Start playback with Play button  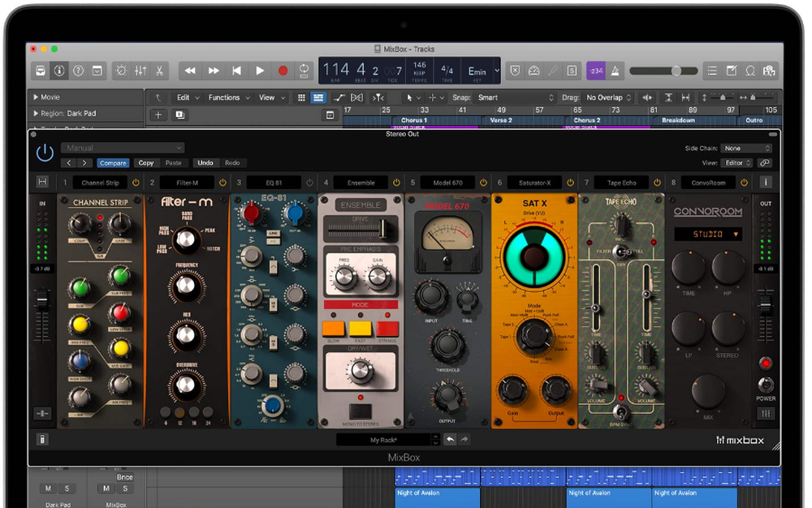click(260, 71)
